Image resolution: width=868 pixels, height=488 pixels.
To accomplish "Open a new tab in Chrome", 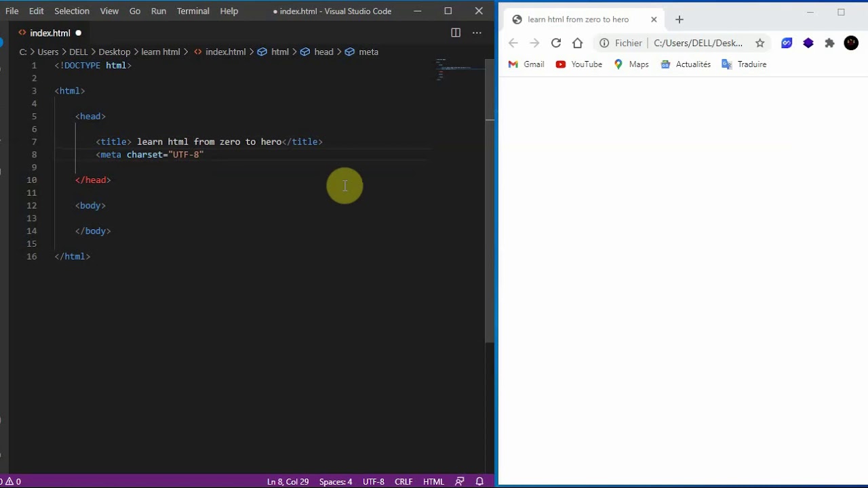I will coord(679,20).
